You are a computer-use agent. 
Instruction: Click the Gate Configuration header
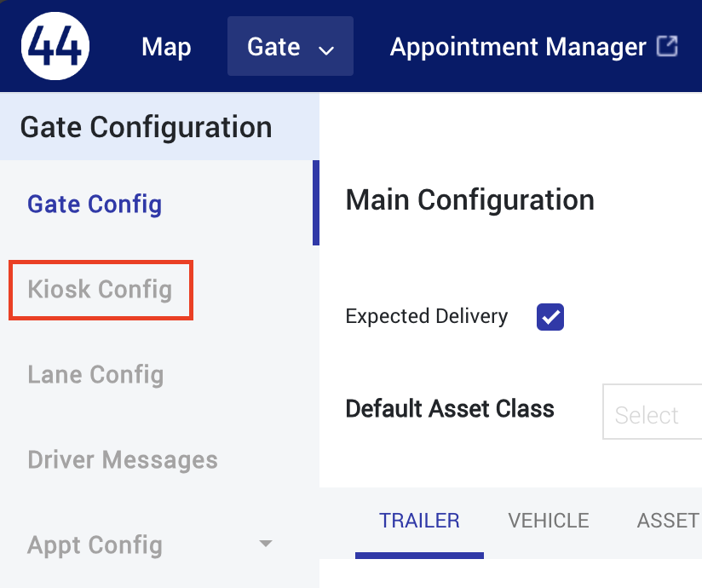pyautogui.click(x=146, y=126)
